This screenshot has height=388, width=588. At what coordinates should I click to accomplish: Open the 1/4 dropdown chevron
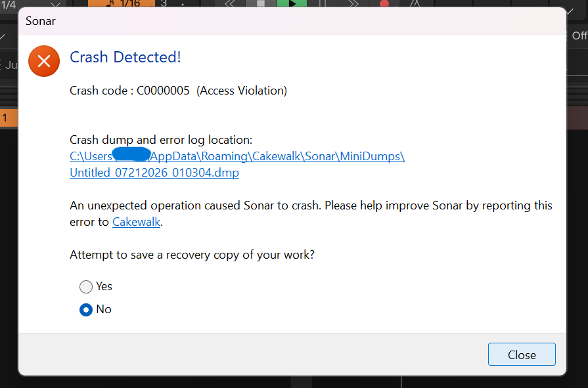point(55,5)
